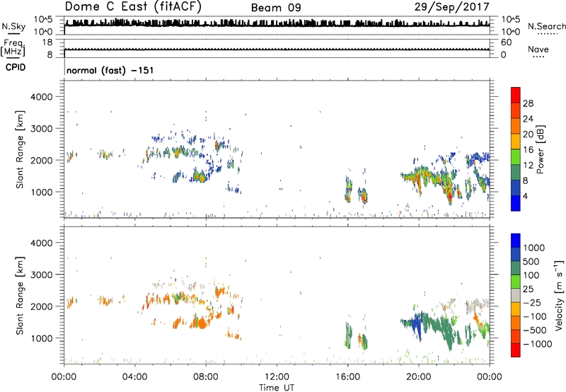
Task: Click the "Nave" legend label
Action: click(x=538, y=49)
